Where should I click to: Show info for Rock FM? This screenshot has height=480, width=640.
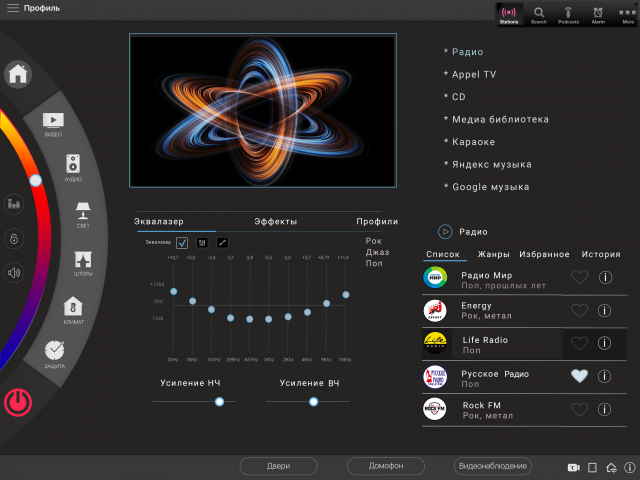click(604, 409)
